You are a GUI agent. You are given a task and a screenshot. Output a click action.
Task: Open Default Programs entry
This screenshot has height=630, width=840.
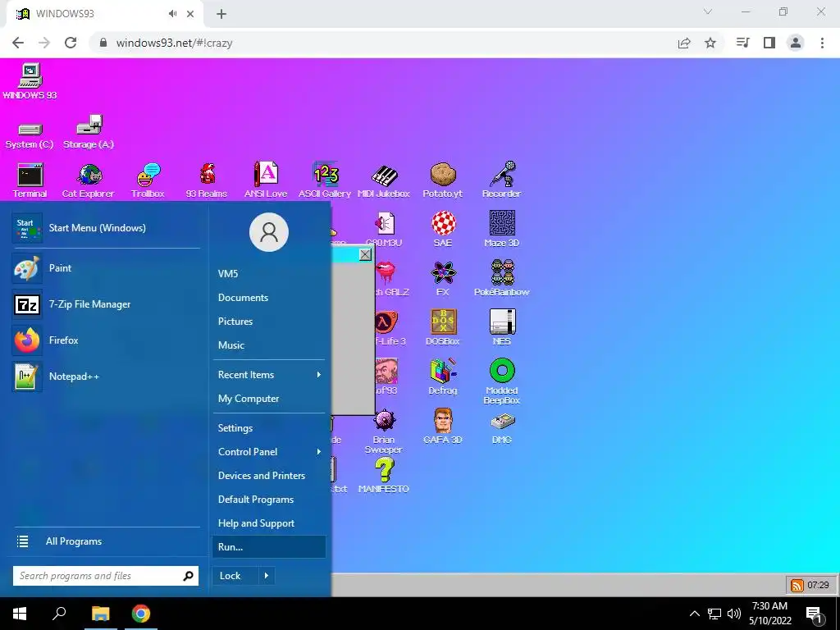pos(268,500)
